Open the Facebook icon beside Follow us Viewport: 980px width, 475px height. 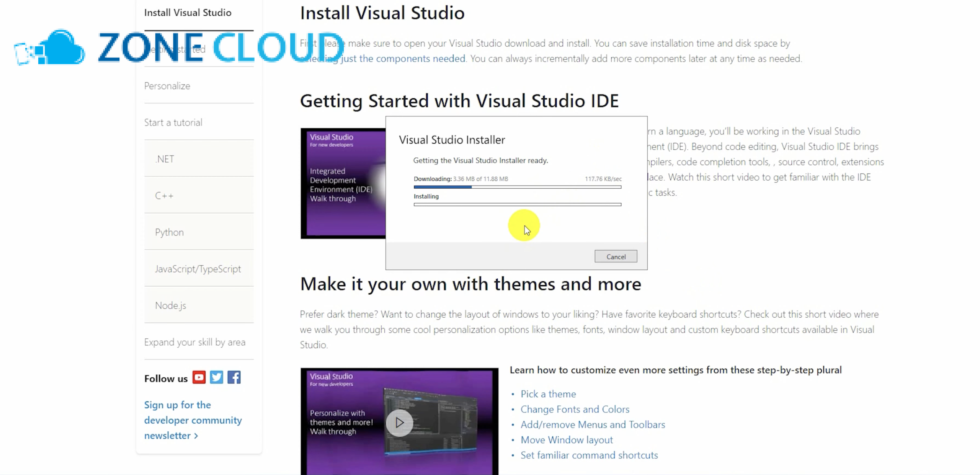234,377
